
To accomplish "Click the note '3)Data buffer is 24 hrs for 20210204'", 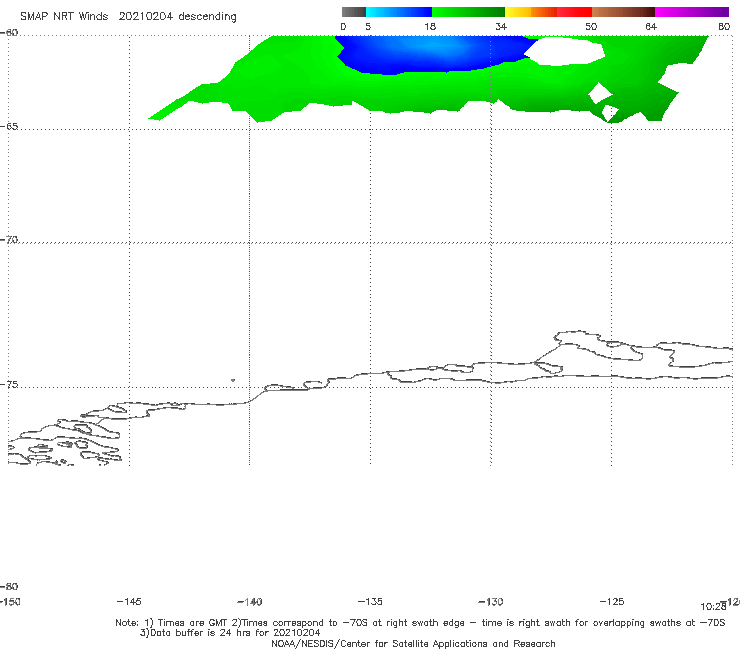I will click(x=230, y=633).
